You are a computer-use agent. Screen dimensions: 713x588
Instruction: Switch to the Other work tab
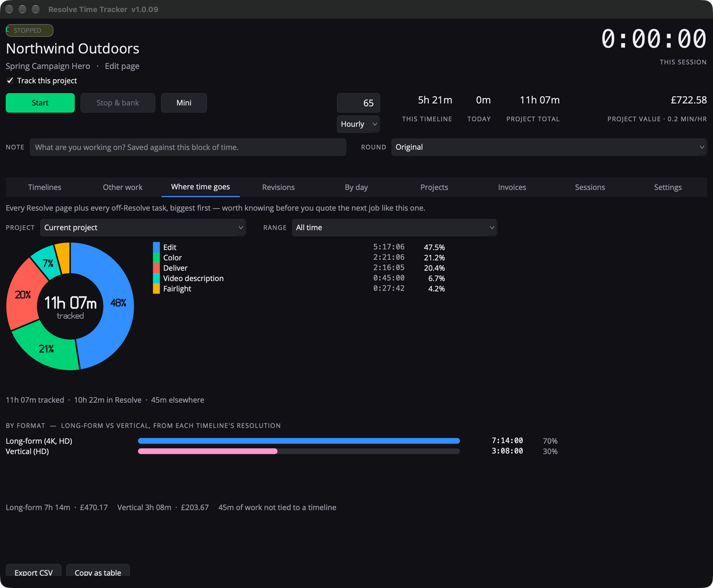[122, 187]
